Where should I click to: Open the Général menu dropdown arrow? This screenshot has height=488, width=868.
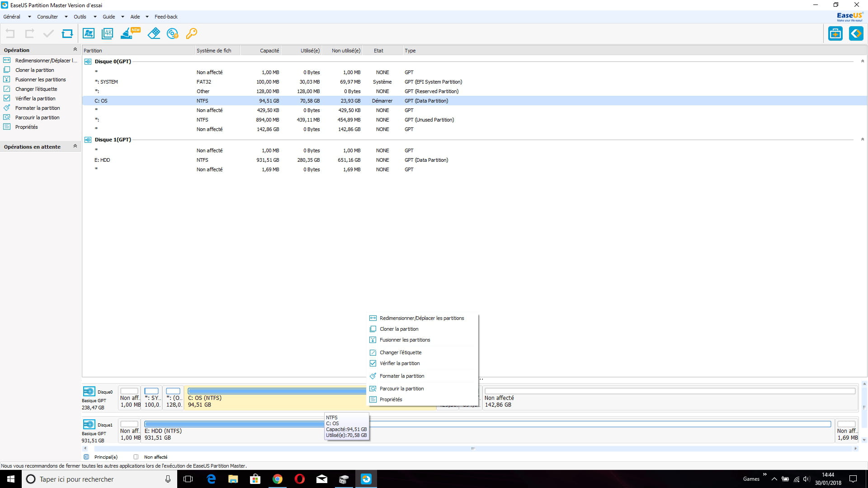click(29, 17)
